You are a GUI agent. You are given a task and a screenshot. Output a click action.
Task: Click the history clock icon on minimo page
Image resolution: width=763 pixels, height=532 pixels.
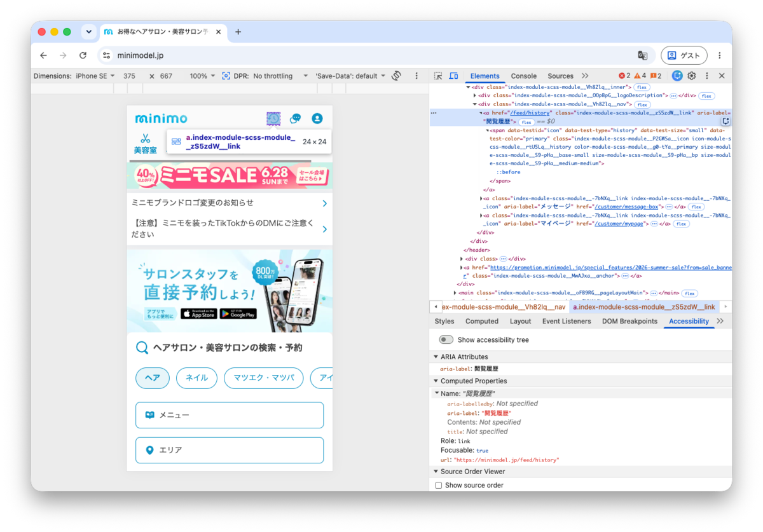click(273, 118)
